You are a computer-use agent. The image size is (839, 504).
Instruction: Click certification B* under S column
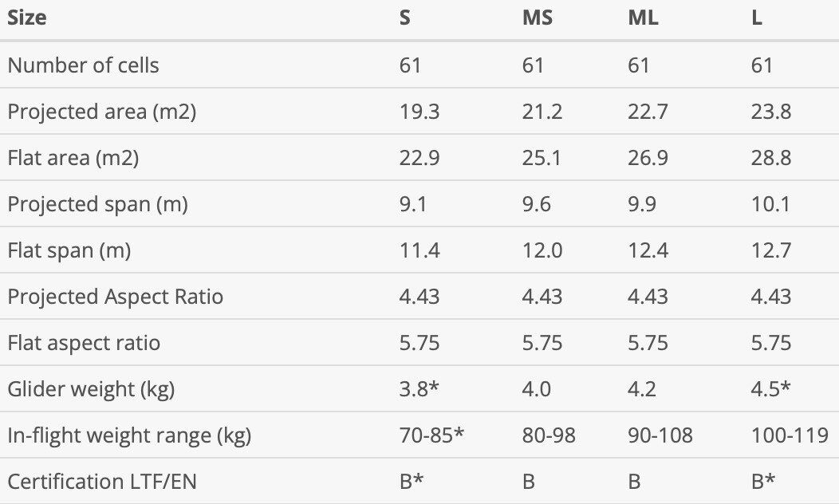point(412,482)
